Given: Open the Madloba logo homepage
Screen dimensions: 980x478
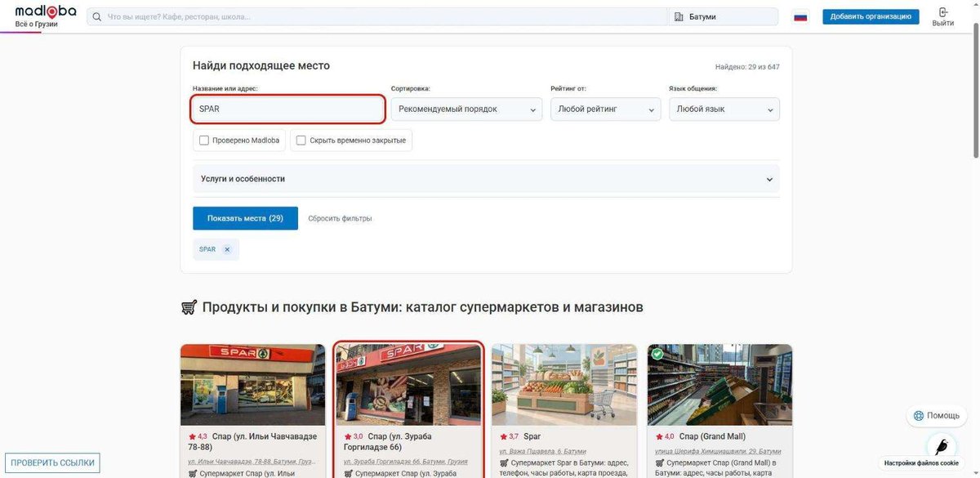Looking at the screenshot, I should (x=46, y=11).
